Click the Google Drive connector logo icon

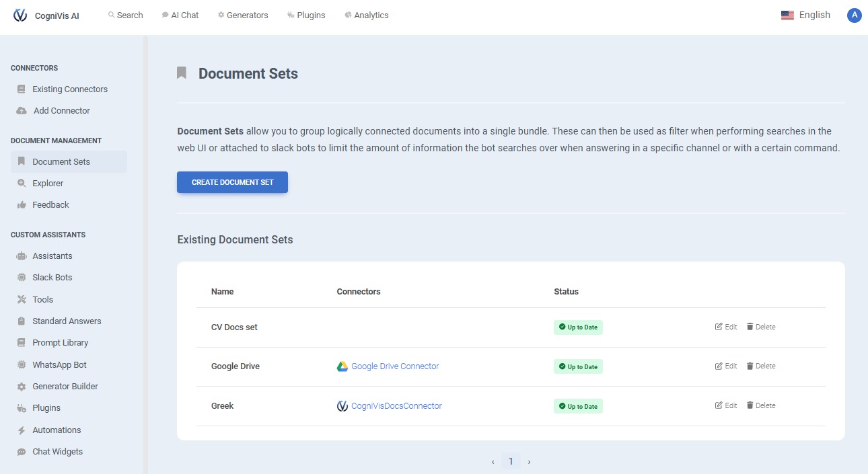pos(342,366)
